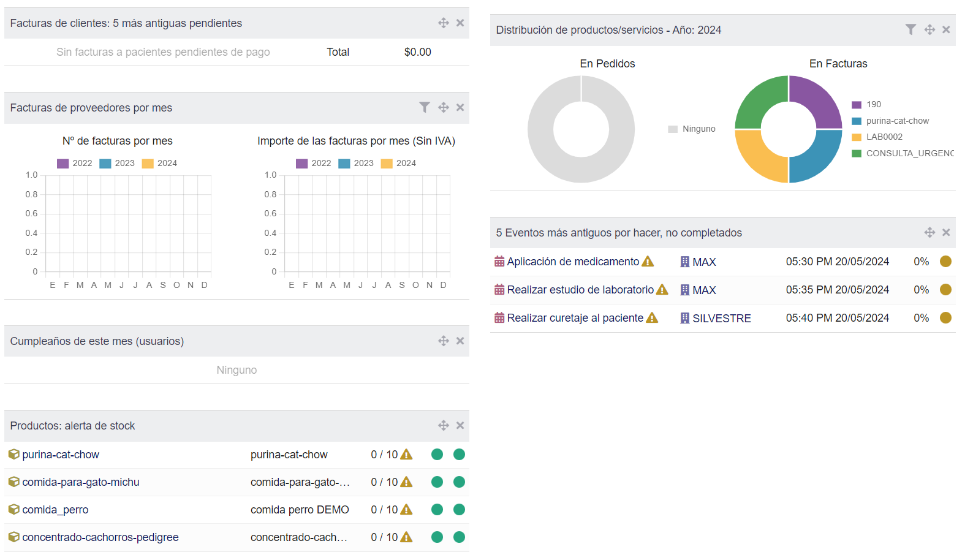Select date 05:35 PM 20/05/2024 text

click(x=837, y=290)
